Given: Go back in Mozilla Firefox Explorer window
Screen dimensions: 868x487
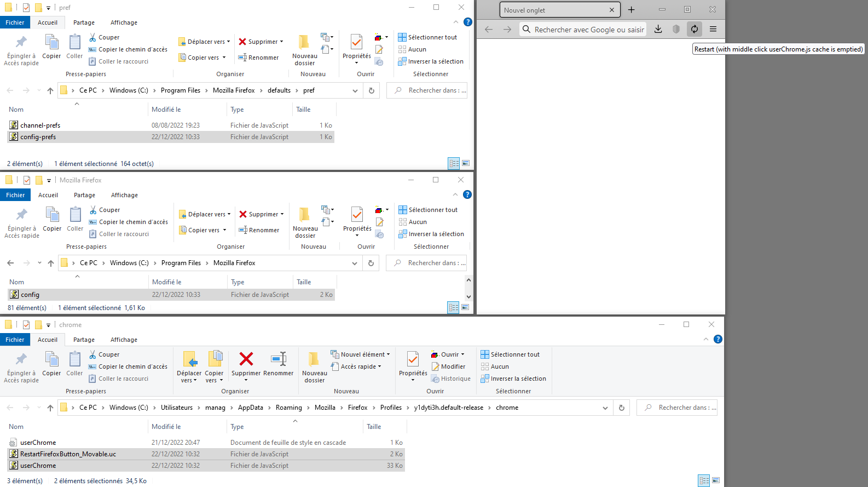Looking at the screenshot, I should click(x=10, y=263).
